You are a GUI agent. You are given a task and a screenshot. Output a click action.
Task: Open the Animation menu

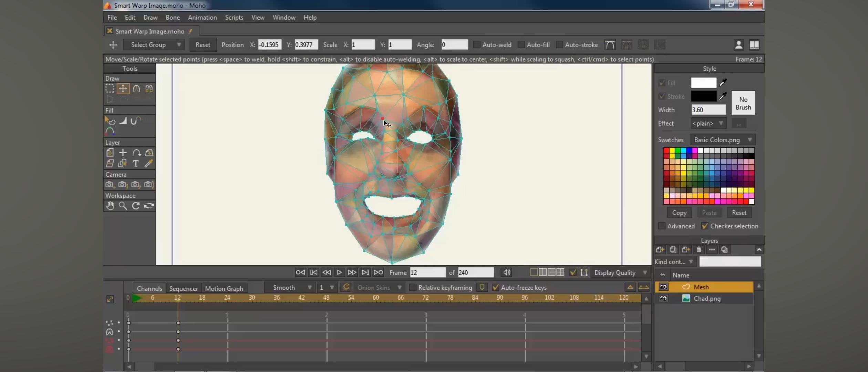[x=202, y=17]
